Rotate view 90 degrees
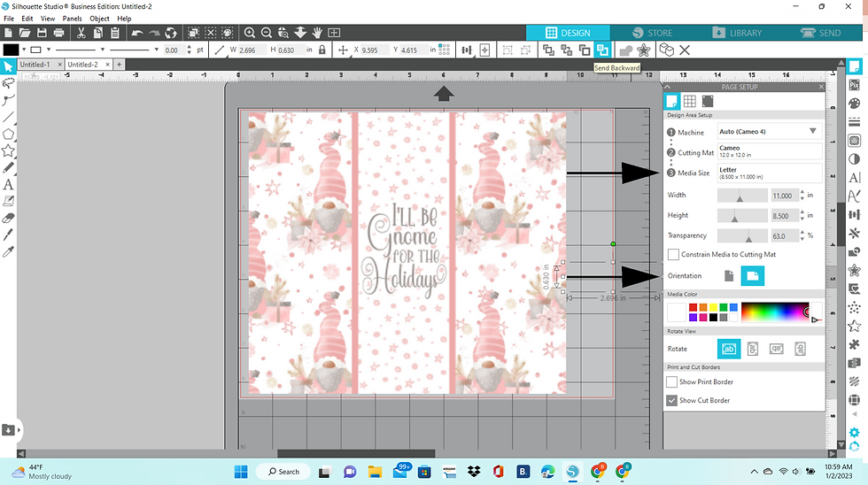The width and height of the screenshot is (868, 485). coord(752,349)
